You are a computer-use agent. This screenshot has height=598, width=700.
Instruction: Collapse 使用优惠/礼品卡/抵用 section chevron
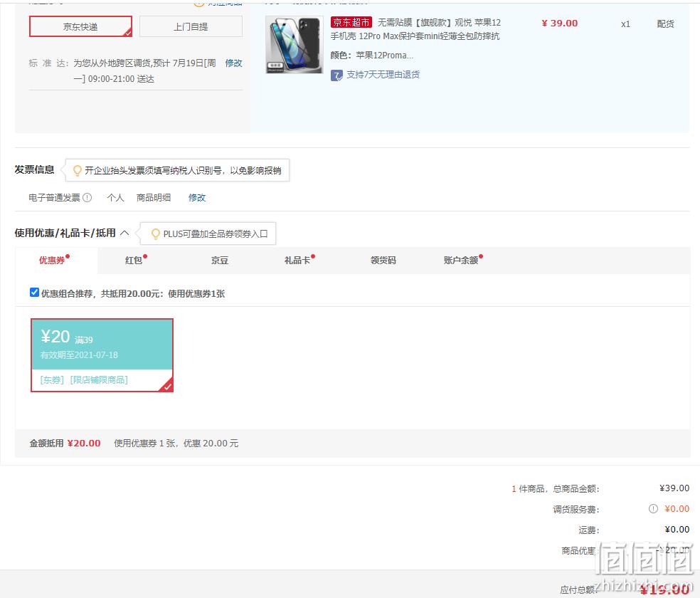pyautogui.click(x=125, y=233)
